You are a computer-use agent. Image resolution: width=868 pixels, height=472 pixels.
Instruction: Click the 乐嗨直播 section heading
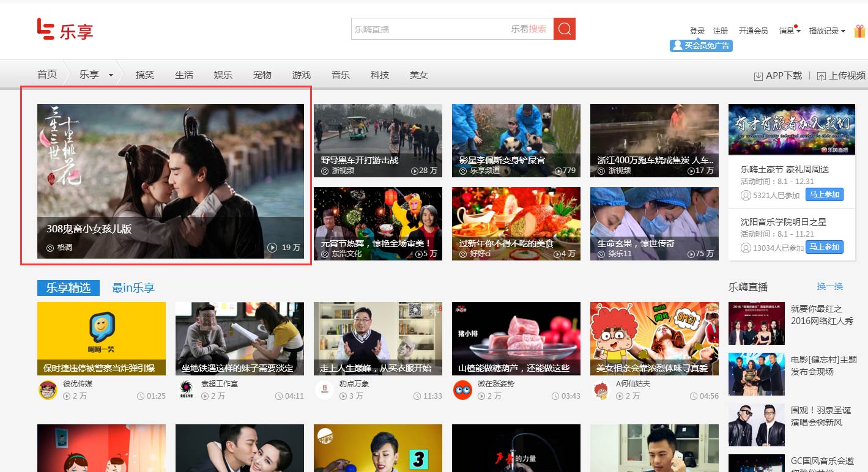[x=748, y=287]
